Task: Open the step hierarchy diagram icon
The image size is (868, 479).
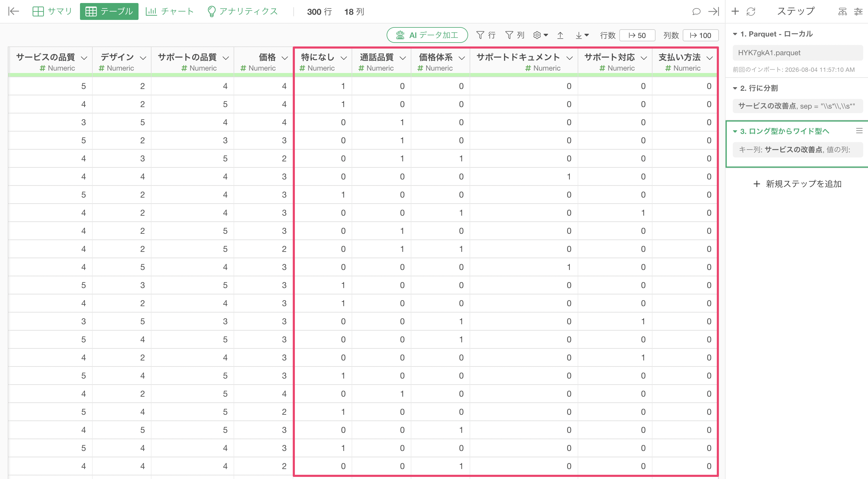Action: coord(842,12)
